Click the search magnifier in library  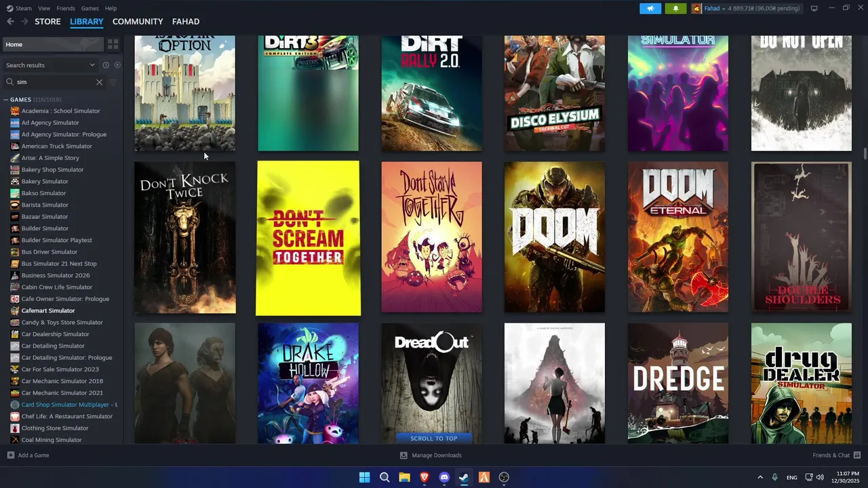9,82
